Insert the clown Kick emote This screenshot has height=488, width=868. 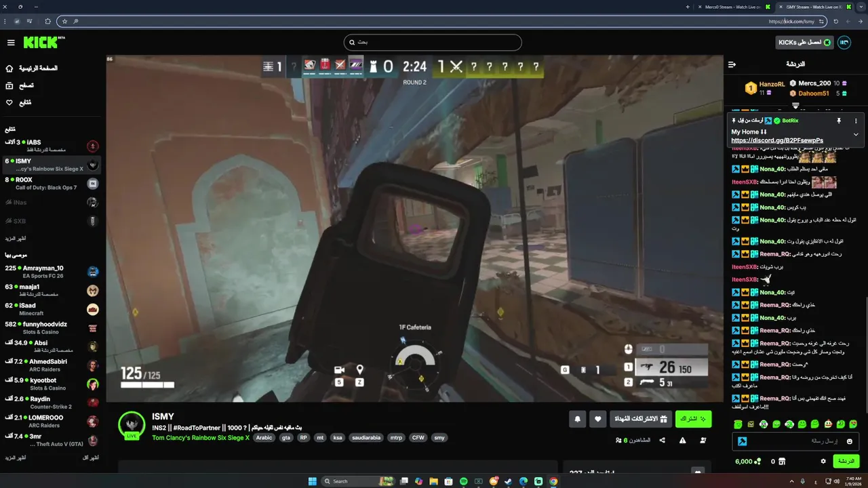828,424
